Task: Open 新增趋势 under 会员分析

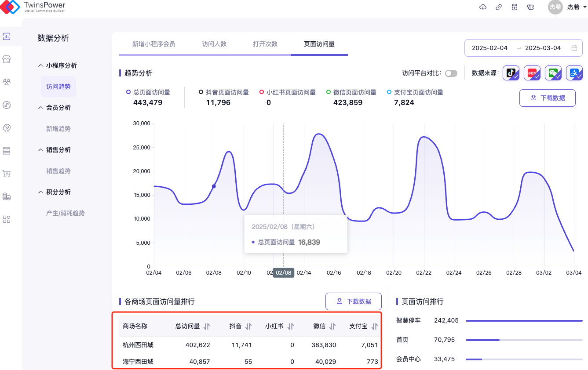Action: [x=58, y=129]
